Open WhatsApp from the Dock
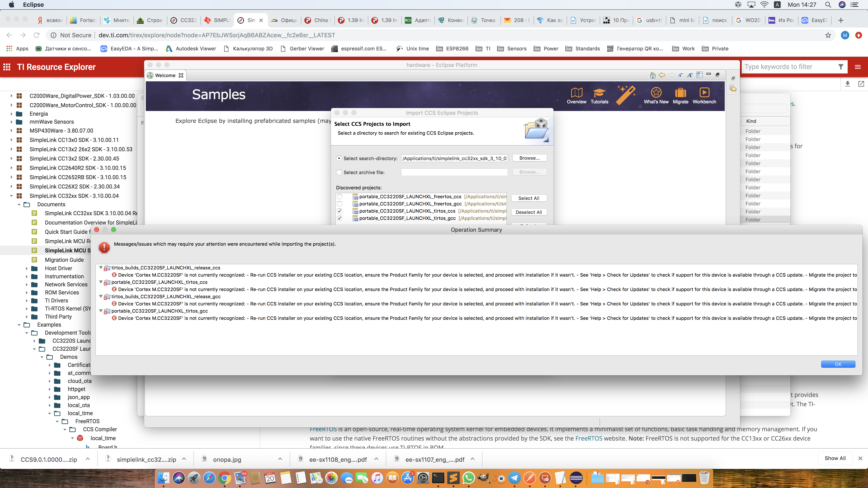Viewport: 868px width, 488px height. (468, 478)
